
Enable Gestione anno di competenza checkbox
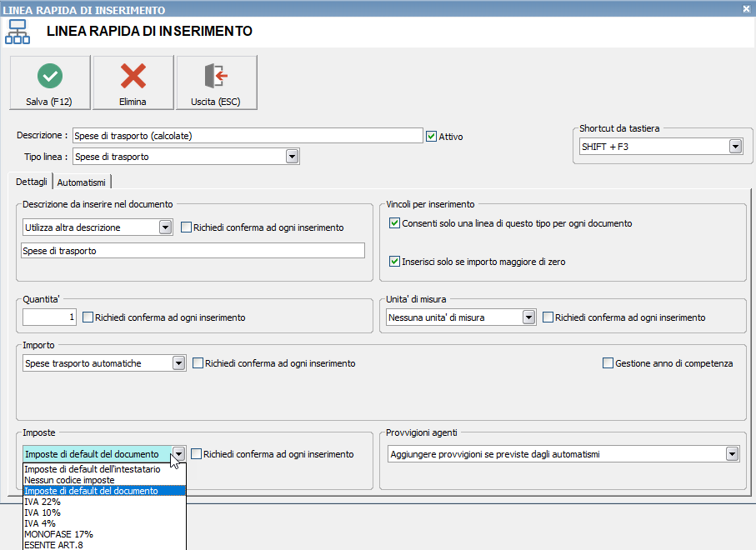(608, 363)
